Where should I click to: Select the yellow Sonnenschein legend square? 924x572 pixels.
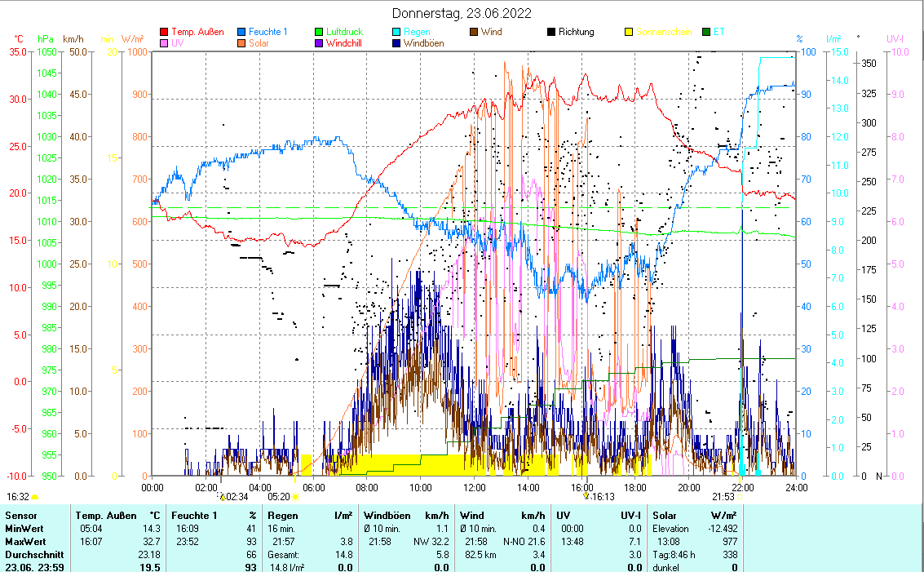pos(630,33)
